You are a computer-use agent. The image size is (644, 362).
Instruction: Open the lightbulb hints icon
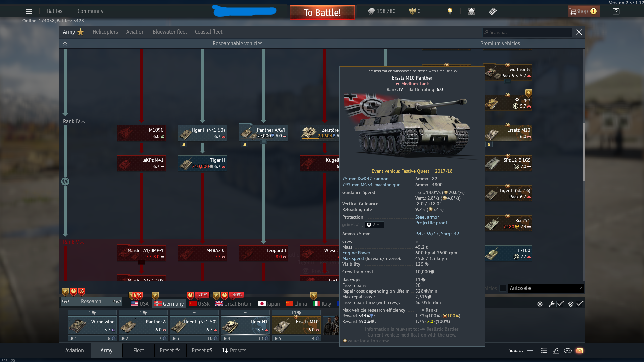450,11
